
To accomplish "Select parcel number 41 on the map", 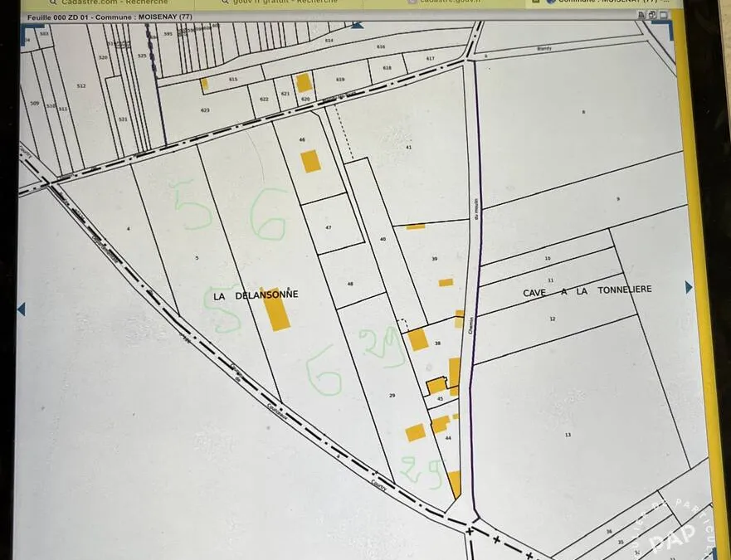I will (409, 147).
